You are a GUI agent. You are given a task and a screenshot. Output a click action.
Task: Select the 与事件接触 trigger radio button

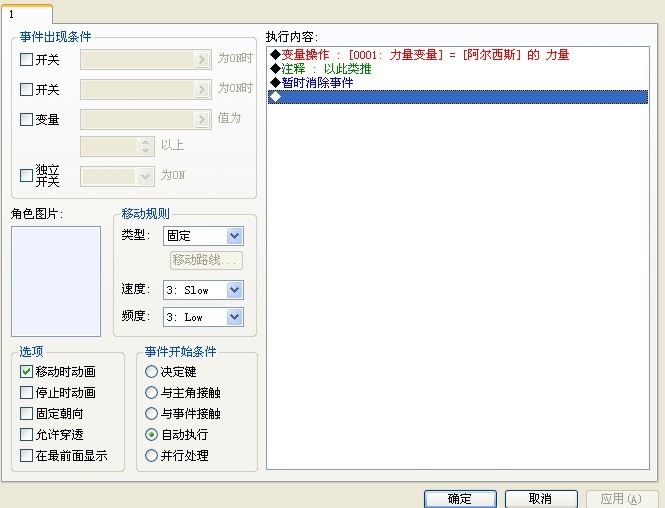click(151, 413)
